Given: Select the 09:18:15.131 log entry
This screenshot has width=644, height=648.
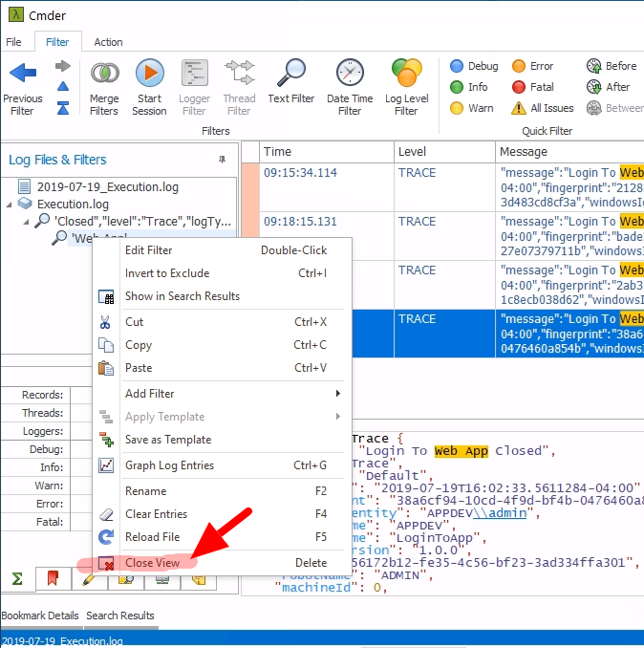Looking at the screenshot, I should coord(300,222).
